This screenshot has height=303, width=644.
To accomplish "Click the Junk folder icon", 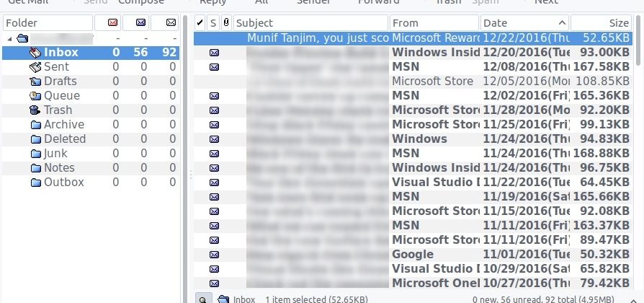I will 36,154.
